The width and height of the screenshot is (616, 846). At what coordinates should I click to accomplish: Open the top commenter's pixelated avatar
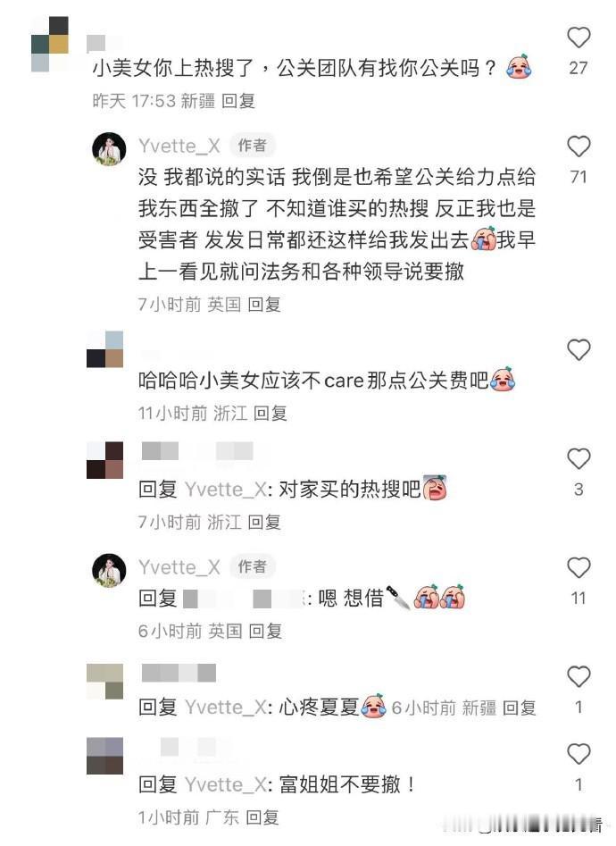pyautogui.click(x=50, y=45)
